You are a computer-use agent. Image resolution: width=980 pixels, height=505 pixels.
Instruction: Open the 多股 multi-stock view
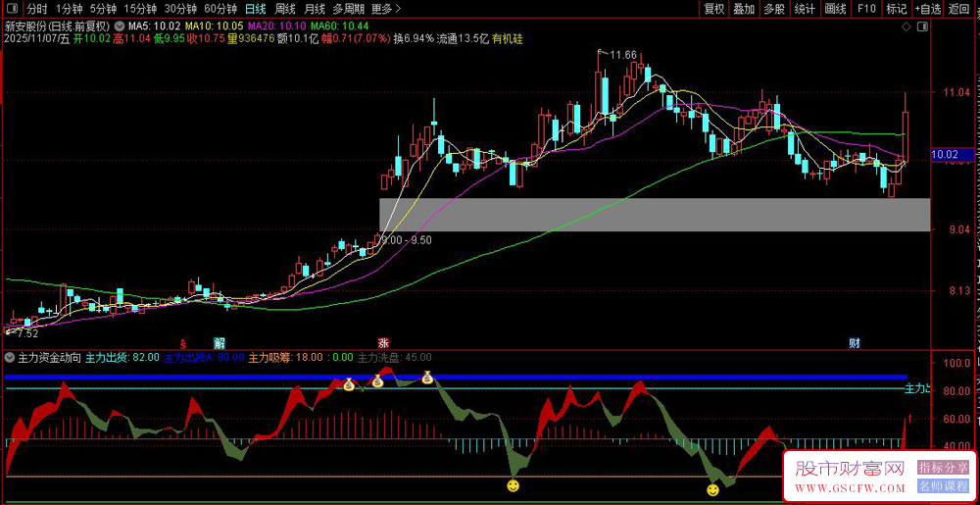pos(774,9)
